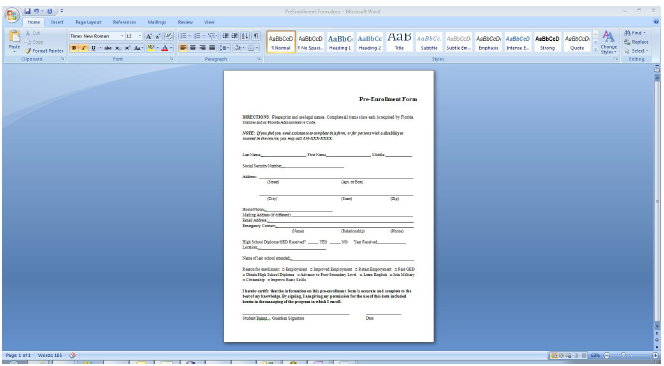Center align the paragraph
The height and width of the screenshot is (366, 664).
click(193, 48)
